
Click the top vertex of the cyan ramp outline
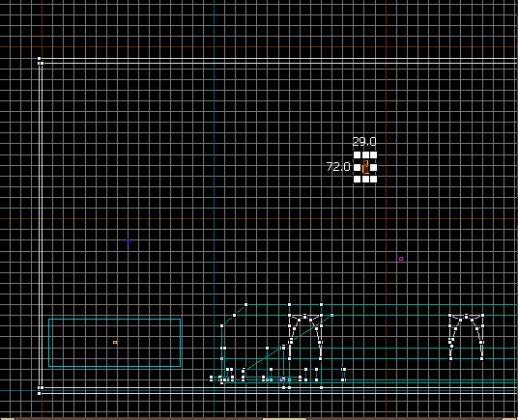pyautogui.click(x=245, y=304)
